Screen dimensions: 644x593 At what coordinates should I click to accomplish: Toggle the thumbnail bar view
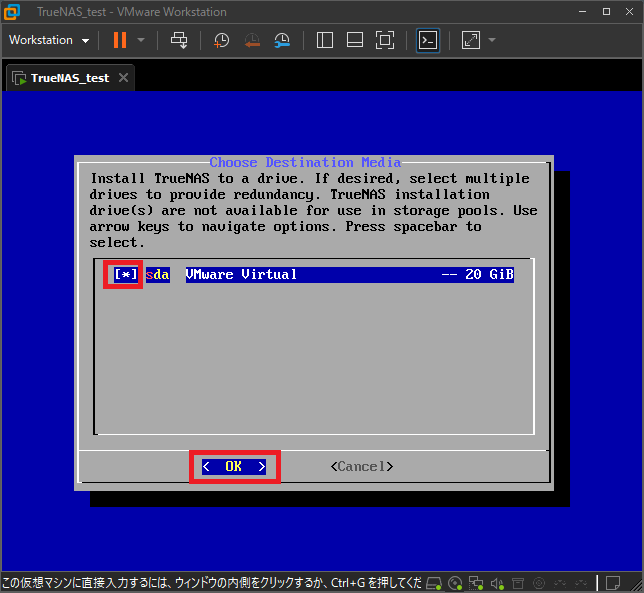click(354, 40)
